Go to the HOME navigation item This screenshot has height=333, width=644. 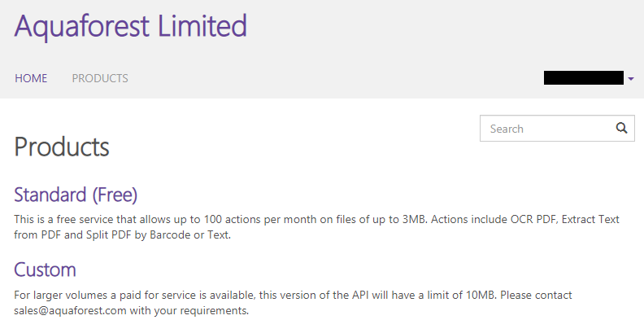31,78
